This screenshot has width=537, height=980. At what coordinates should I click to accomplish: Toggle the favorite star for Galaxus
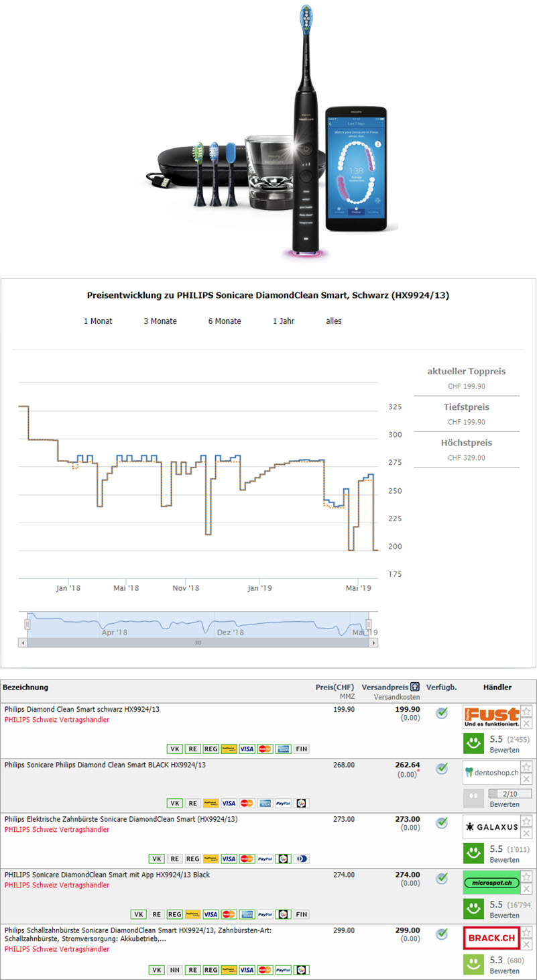[x=527, y=822]
